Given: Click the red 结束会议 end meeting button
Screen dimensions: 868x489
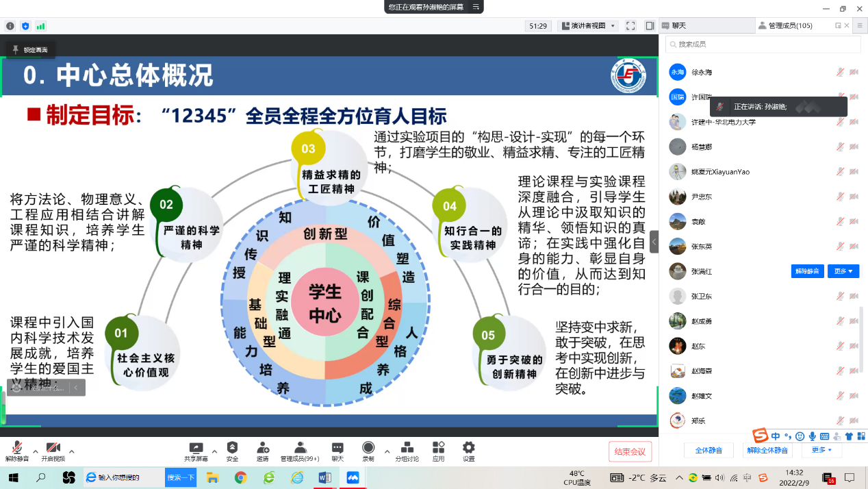Looking at the screenshot, I should tap(630, 451).
